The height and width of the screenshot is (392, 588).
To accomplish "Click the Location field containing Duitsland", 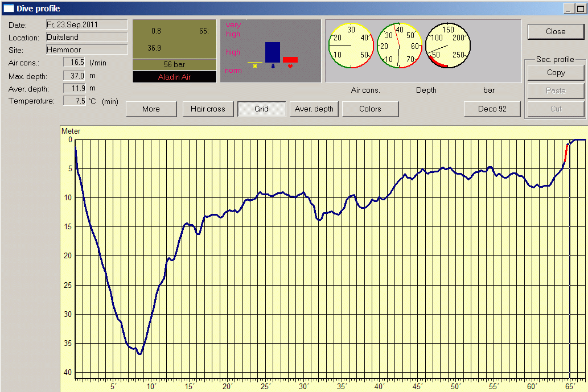I will click(87, 37).
